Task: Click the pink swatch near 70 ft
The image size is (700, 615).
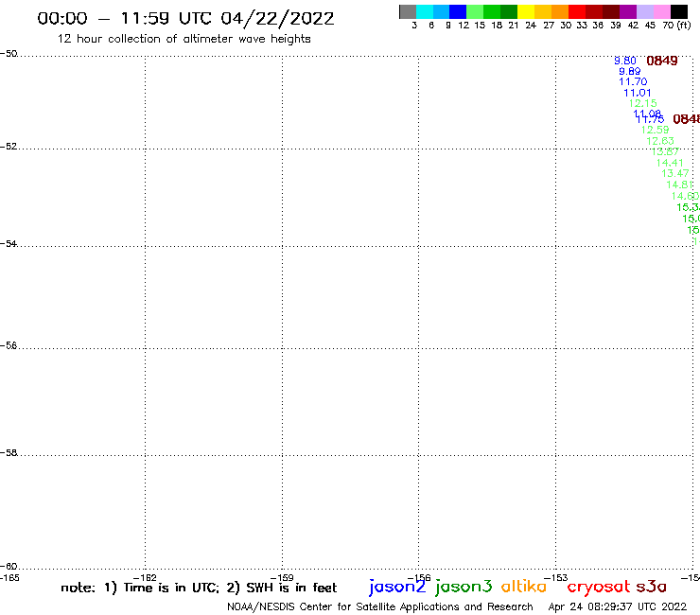Action: coord(661,11)
